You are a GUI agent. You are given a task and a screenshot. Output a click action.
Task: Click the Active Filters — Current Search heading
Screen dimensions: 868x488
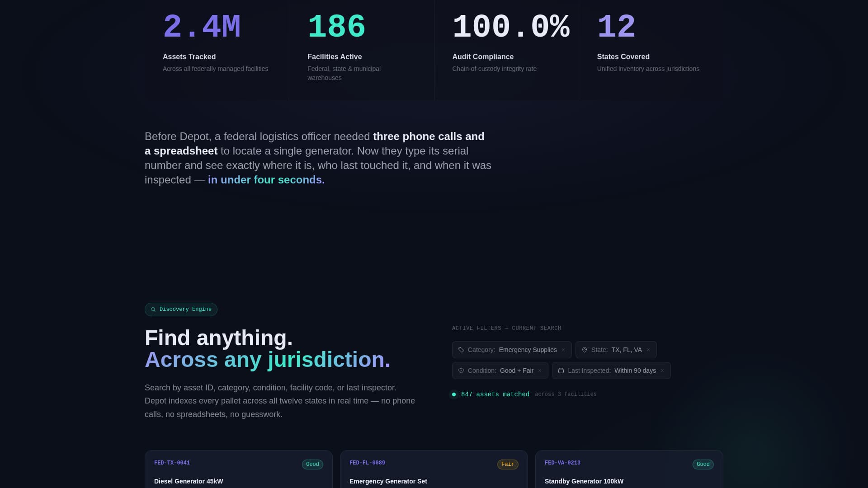(506, 328)
